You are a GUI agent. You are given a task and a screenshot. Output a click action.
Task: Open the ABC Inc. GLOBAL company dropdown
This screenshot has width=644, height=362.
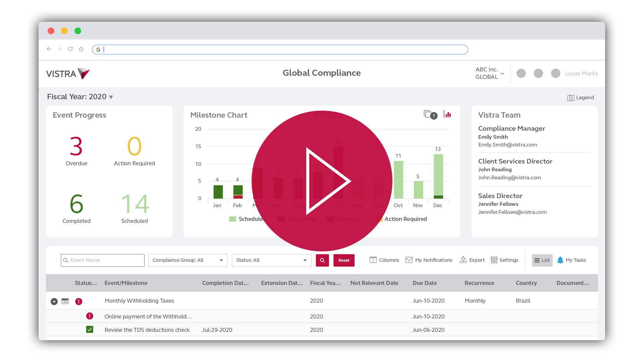(x=490, y=73)
